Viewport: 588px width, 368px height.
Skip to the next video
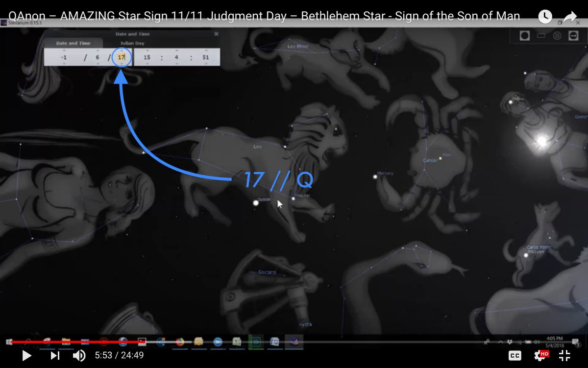click(55, 355)
